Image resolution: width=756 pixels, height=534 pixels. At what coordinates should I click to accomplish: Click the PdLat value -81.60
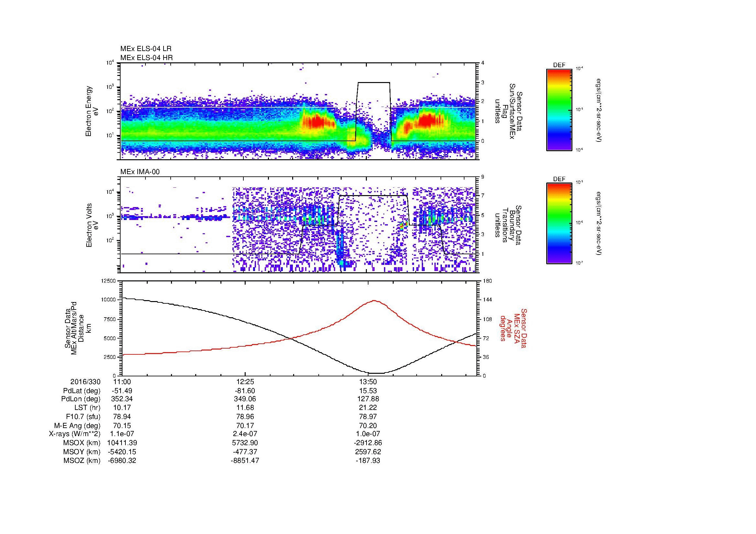point(245,391)
